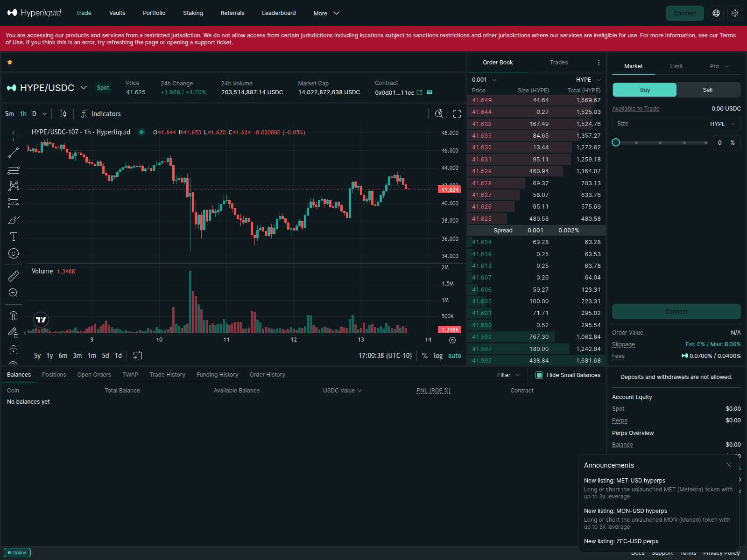Open chart price scale settings gear
The height and width of the screenshot is (560, 747).
click(x=452, y=340)
